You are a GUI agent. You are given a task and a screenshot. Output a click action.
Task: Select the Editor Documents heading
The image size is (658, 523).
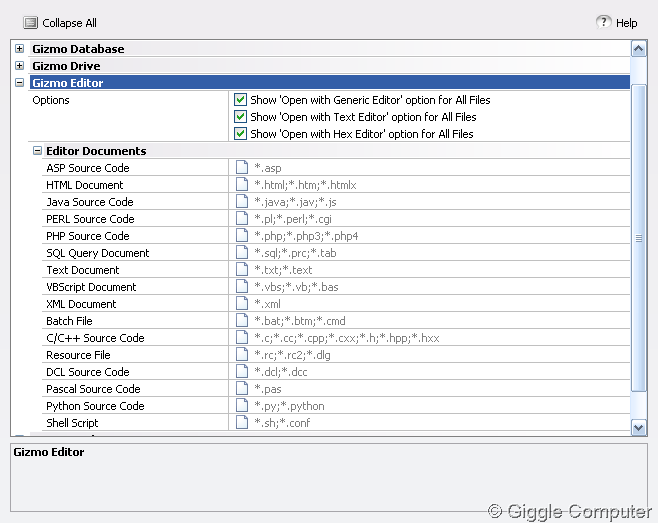[96, 151]
